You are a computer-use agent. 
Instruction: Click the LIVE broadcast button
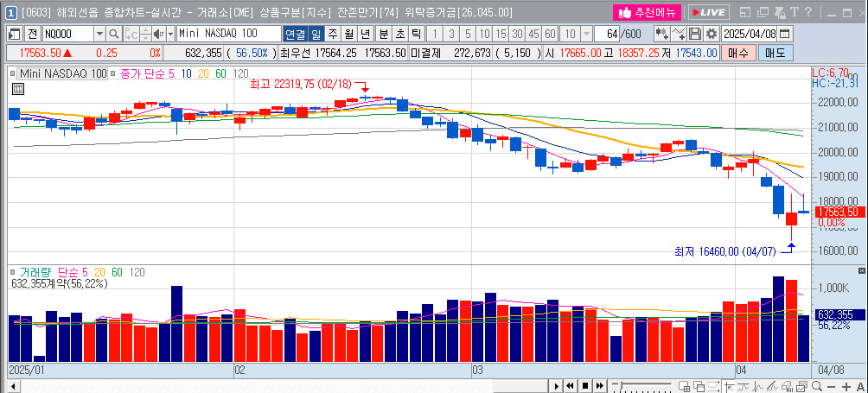pyautogui.click(x=709, y=11)
